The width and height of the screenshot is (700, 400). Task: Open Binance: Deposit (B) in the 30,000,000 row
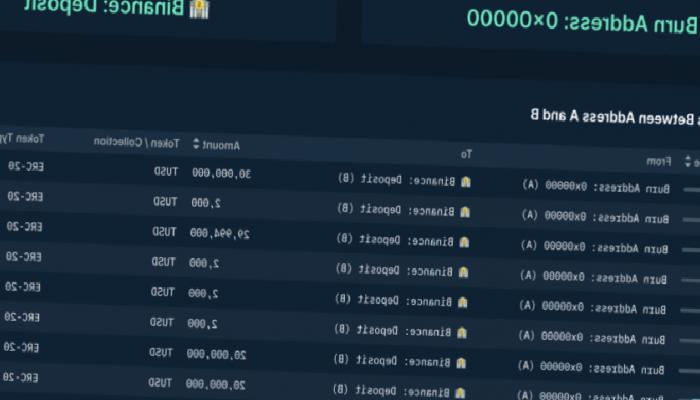pos(396,180)
